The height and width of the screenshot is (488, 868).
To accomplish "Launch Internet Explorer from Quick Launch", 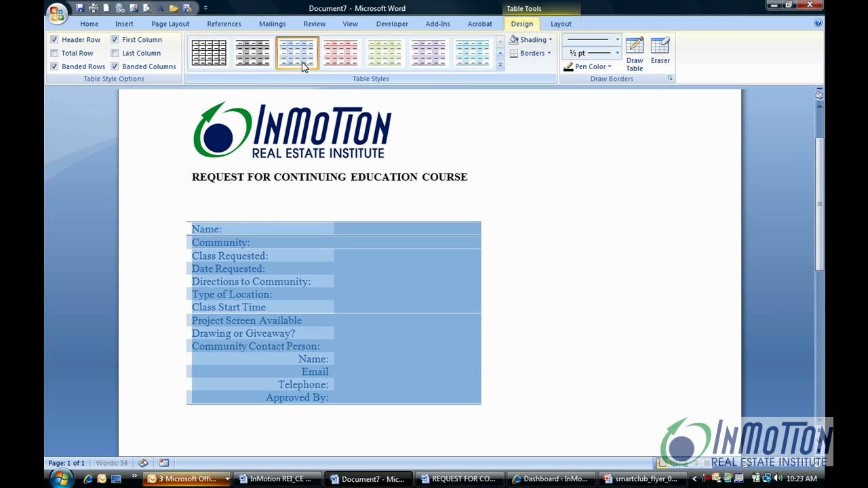I will pos(88,479).
